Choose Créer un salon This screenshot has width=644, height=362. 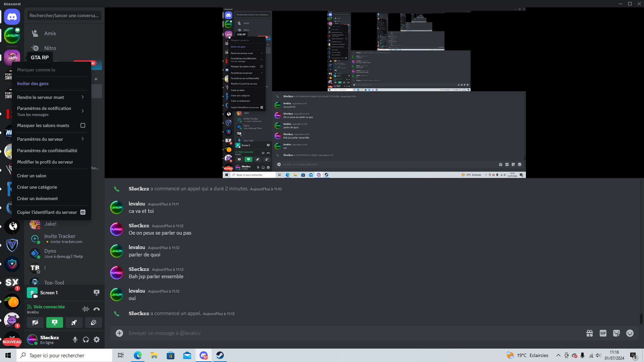point(51,176)
